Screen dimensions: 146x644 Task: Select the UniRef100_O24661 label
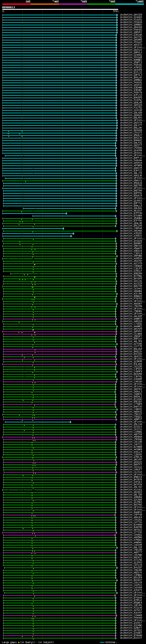pos(131,55)
